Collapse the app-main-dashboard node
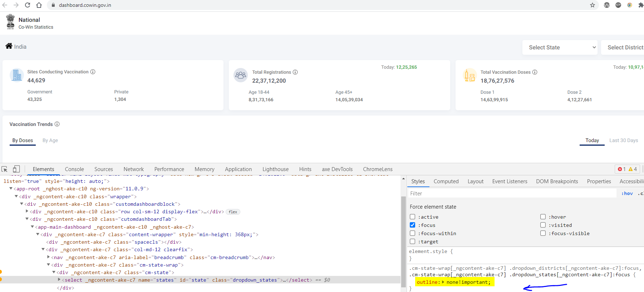The image size is (644, 292). click(33, 227)
